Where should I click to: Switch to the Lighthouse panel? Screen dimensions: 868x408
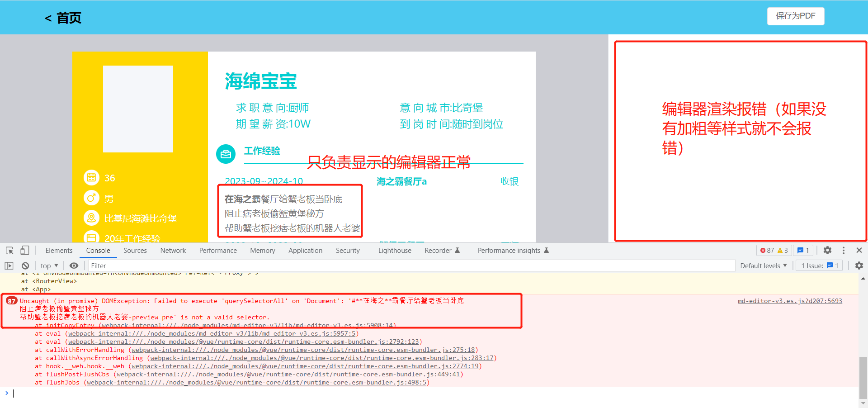tap(394, 250)
